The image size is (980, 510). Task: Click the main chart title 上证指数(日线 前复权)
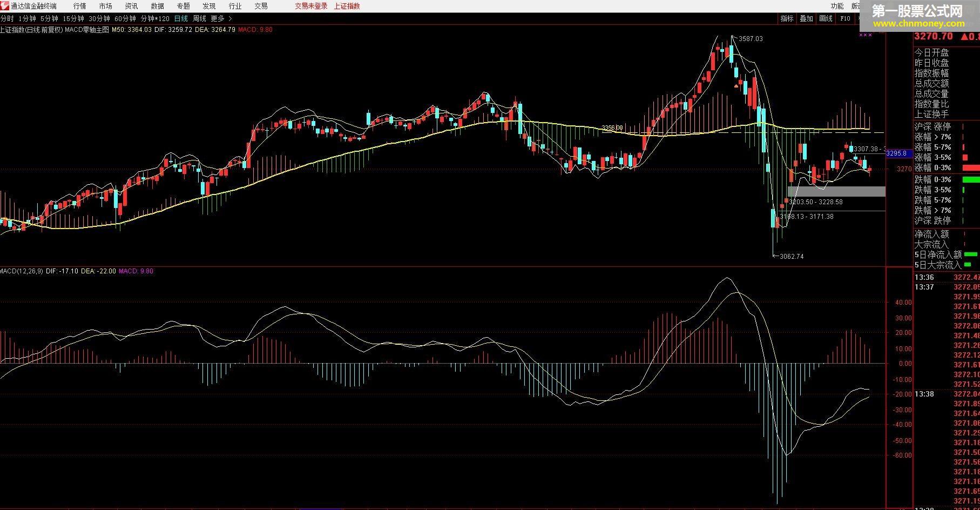click(31, 30)
